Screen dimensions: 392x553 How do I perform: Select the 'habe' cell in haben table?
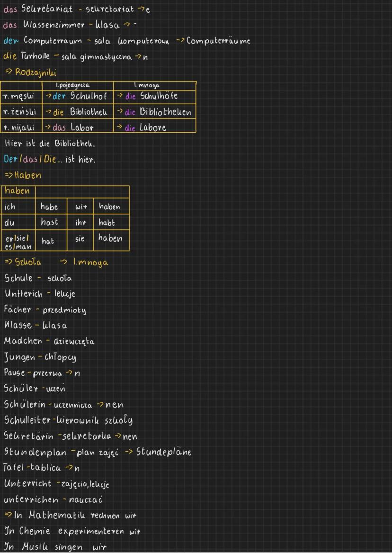pos(50,207)
